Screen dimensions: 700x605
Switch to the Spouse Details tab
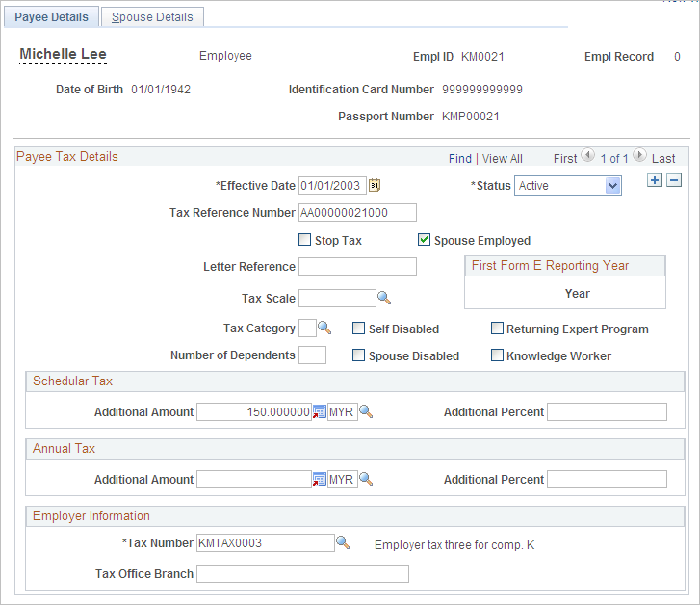[152, 17]
